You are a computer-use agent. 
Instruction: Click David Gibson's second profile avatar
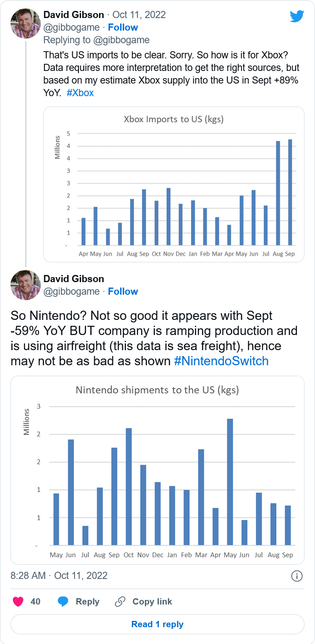tap(25, 285)
